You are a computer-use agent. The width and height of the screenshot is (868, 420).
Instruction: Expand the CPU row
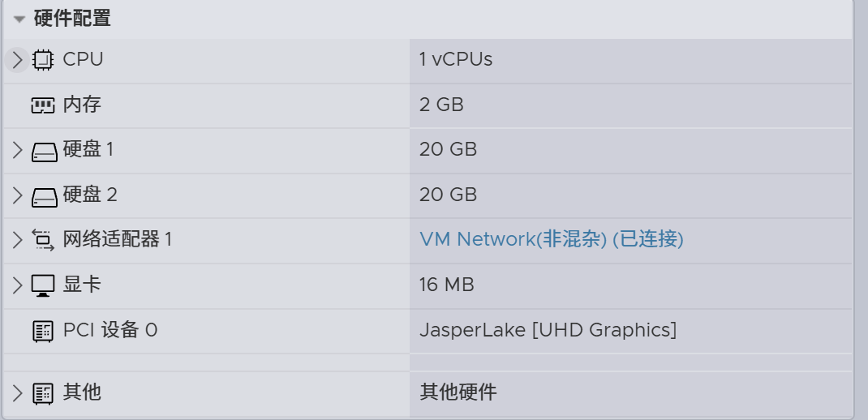[x=18, y=60]
